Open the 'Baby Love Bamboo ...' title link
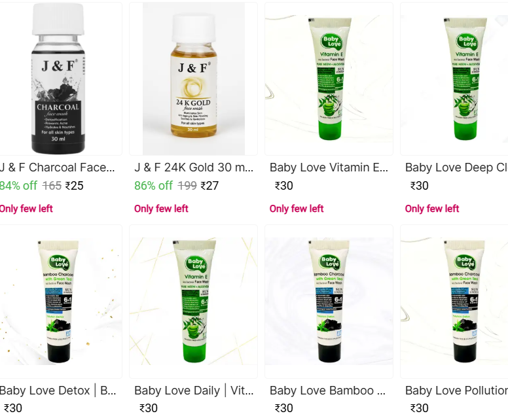This screenshot has width=508, height=420. coord(327,390)
